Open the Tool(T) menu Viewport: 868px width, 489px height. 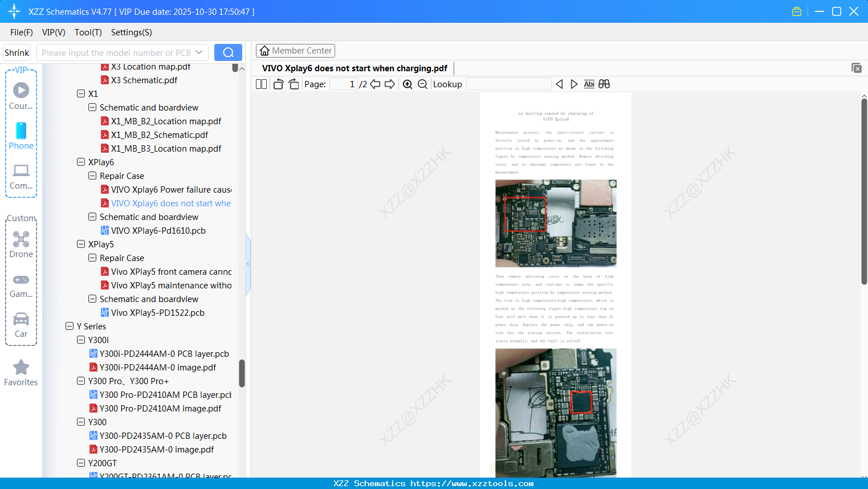point(88,32)
